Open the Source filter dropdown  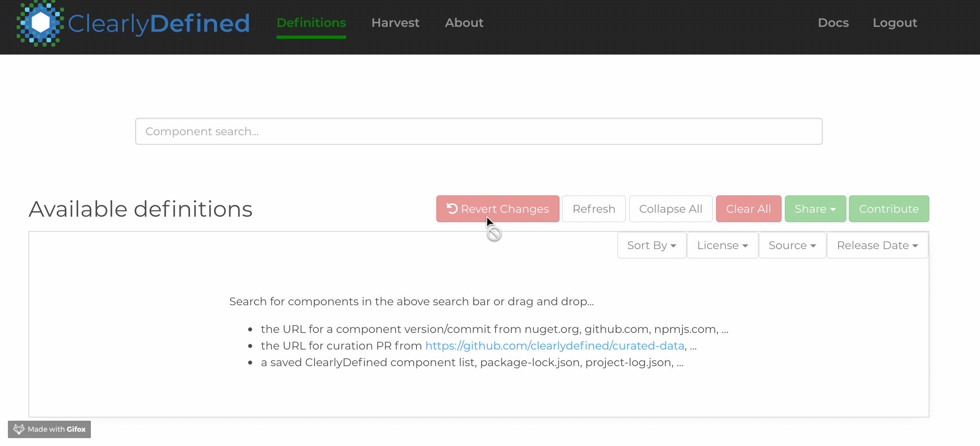pyautogui.click(x=792, y=245)
